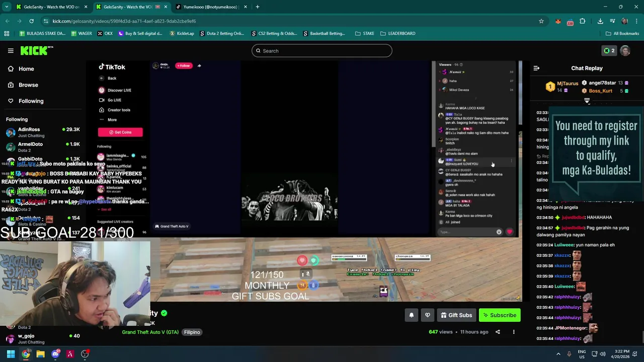Click the unfollow broken-heart button
Screen dimensions: 644x362
tap(427, 315)
